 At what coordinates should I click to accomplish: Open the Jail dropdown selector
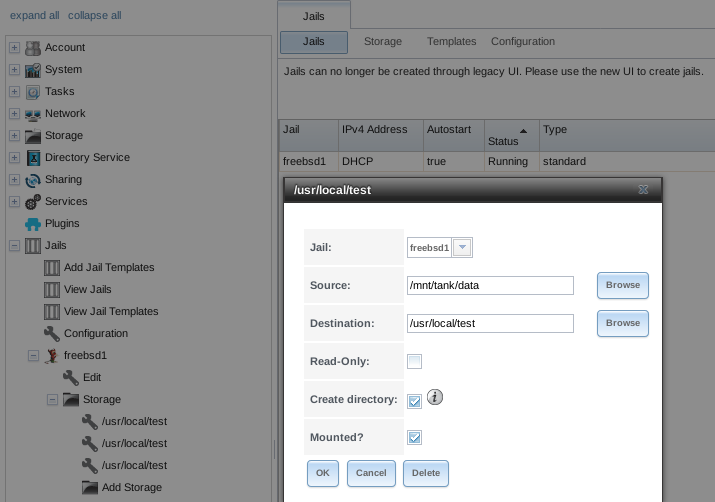[x=462, y=248]
